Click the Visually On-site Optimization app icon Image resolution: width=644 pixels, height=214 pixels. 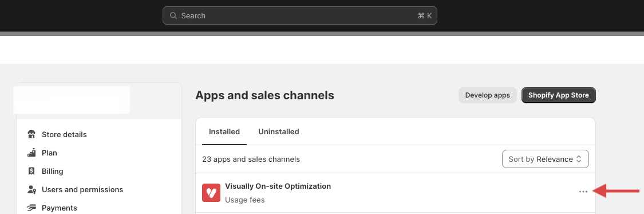[x=211, y=193]
